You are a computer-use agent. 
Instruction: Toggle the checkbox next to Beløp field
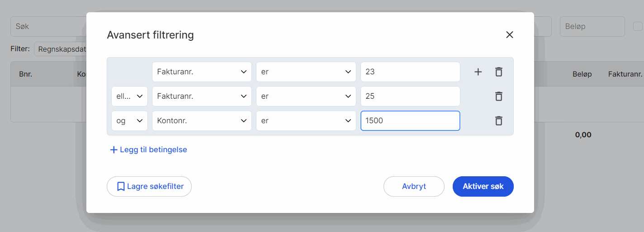tap(638, 26)
